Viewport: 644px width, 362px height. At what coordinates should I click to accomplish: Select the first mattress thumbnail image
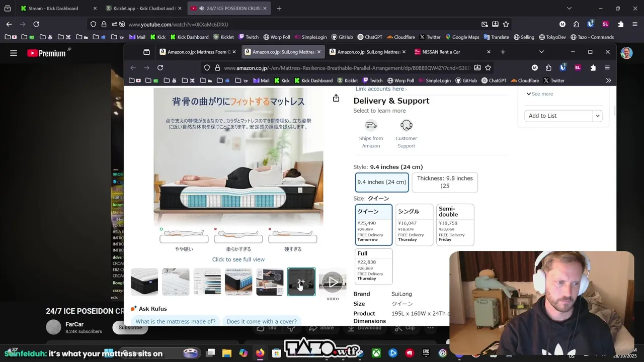coord(144,282)
